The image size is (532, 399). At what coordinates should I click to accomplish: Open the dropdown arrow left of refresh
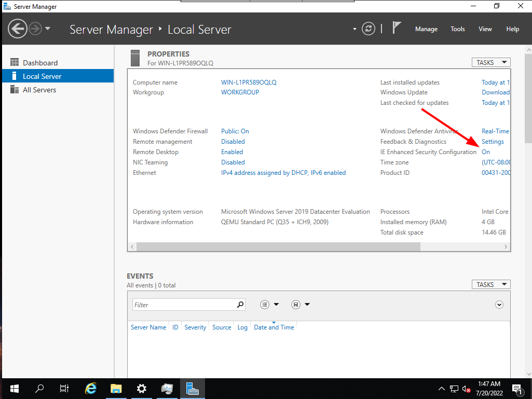point(354,29)
